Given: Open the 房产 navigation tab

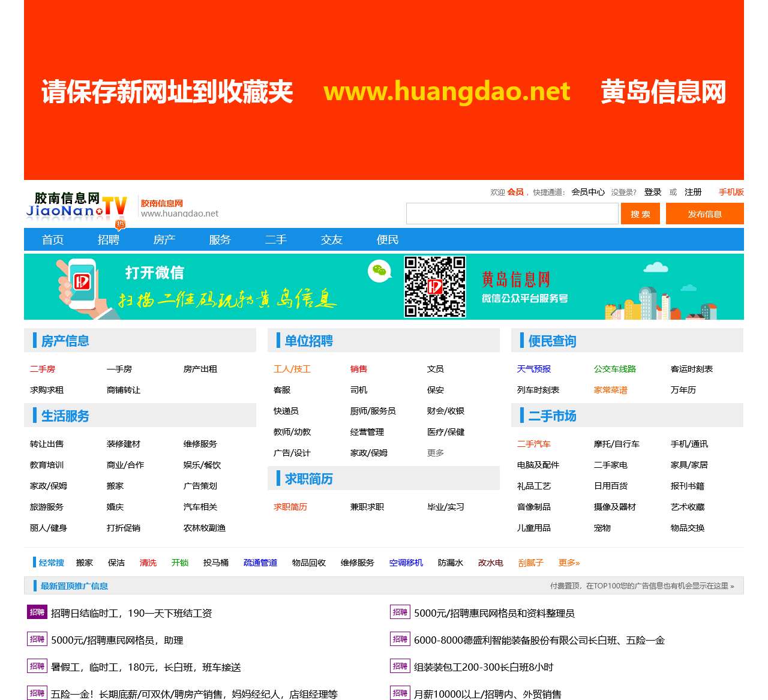Looking at the screenshot, I should tap(164, 240).
